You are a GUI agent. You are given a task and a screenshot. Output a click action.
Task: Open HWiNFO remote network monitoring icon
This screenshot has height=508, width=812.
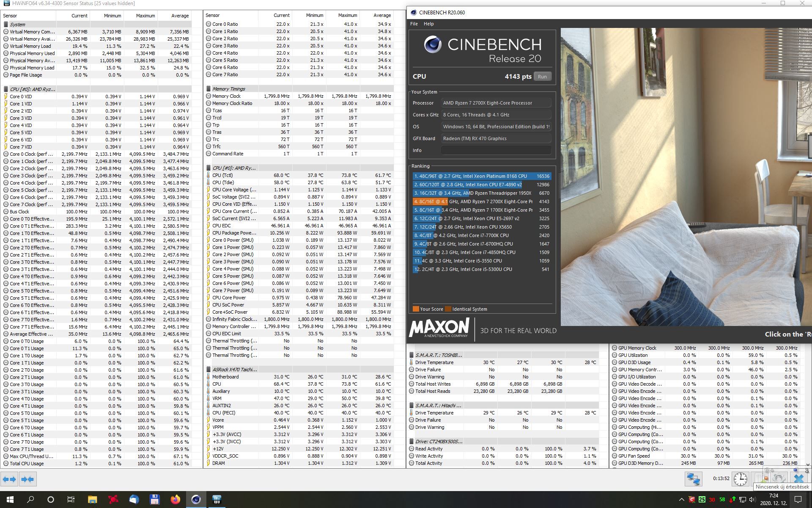tap(694, 479)
